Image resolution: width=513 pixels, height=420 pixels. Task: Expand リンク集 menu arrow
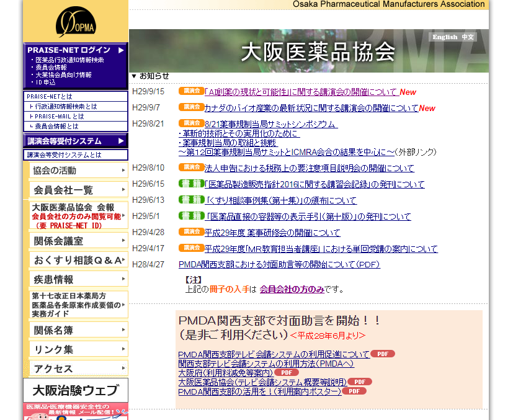click(123, 349)
